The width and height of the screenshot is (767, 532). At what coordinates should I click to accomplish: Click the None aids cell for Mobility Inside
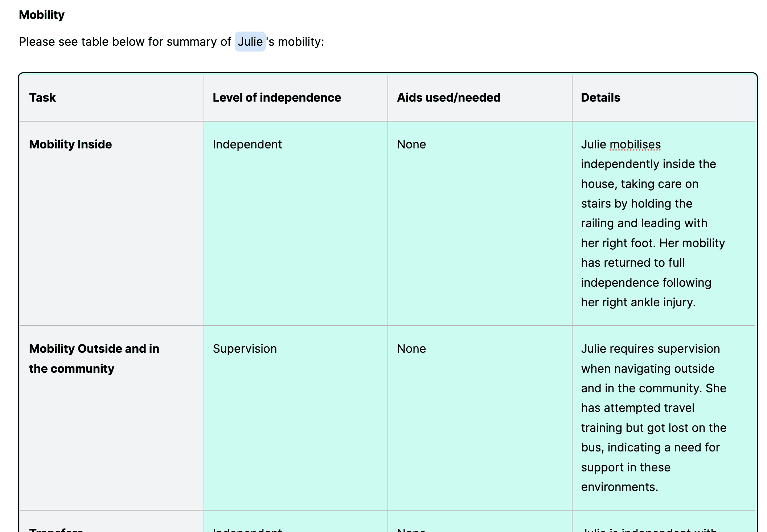tap(411, 144)
